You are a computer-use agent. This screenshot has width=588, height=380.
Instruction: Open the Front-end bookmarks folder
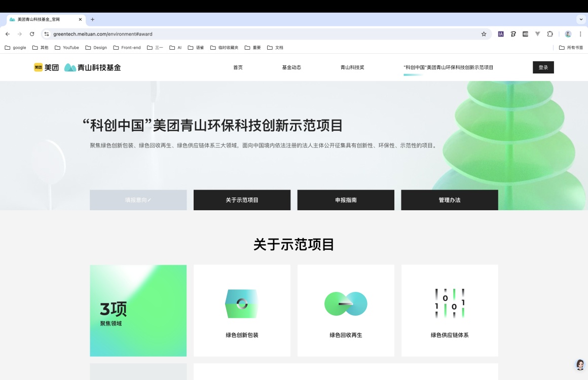tap(127, 48)
